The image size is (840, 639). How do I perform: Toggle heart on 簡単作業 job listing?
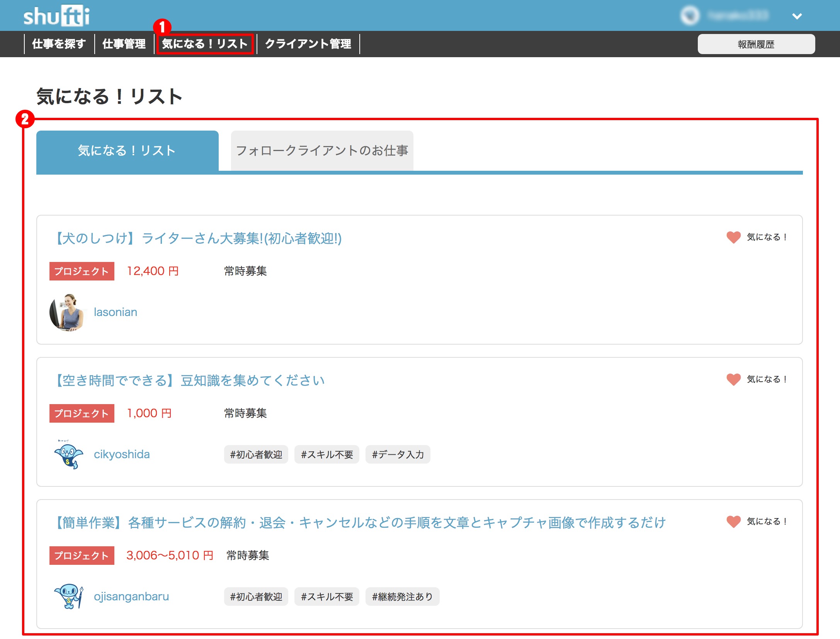pyautogui.click(x=733, y=522)
